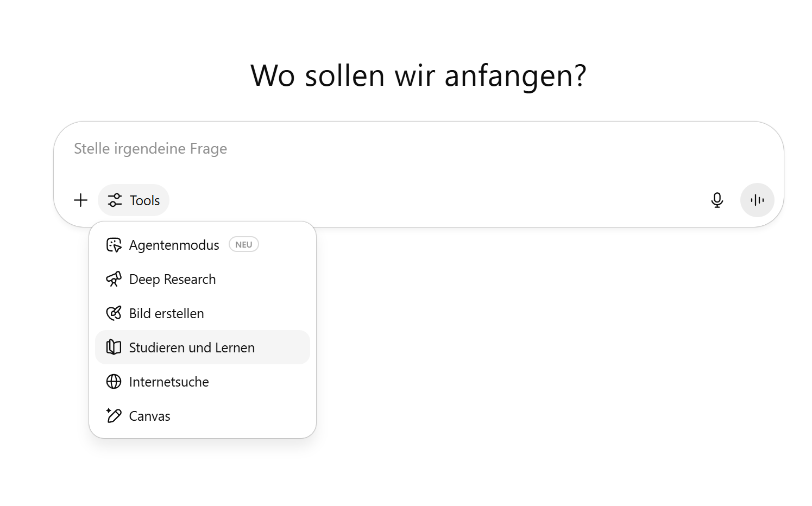Choose the Agentenmodus menu entry
Viewport: 812px width, 506px height.
coord(202,245)
